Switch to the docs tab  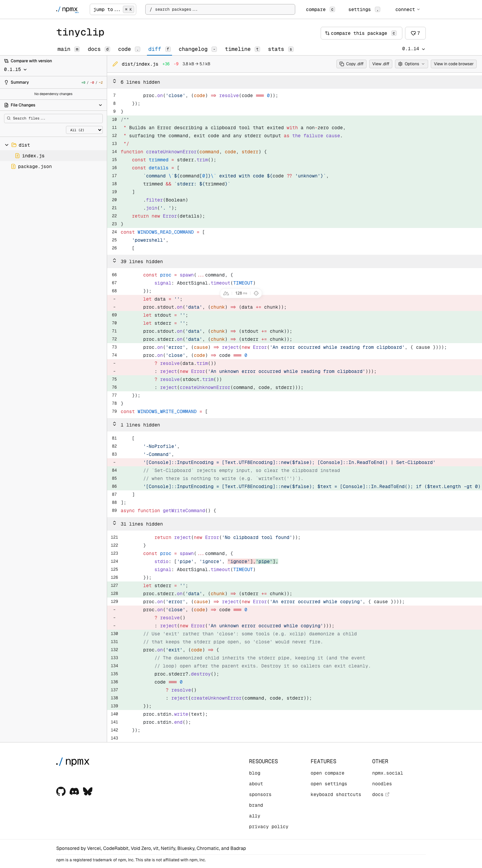click(99, 49)
